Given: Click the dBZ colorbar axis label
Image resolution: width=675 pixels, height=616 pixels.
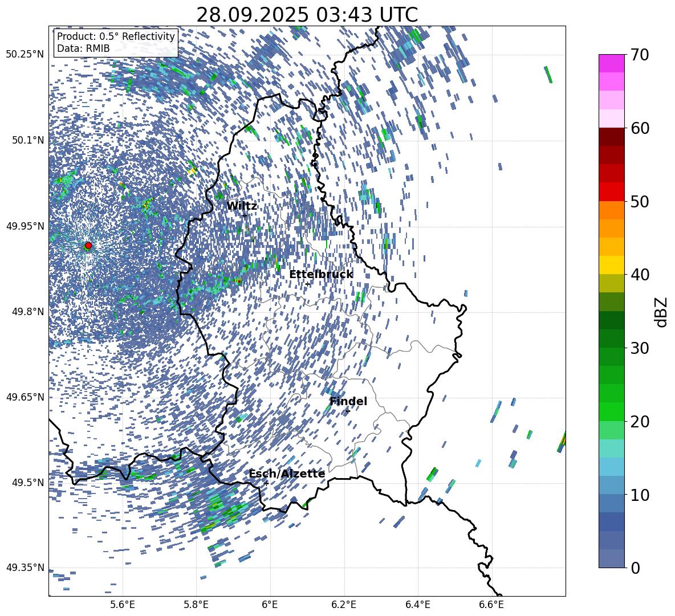Looking at the screenshot, I should tap(662, 312).
